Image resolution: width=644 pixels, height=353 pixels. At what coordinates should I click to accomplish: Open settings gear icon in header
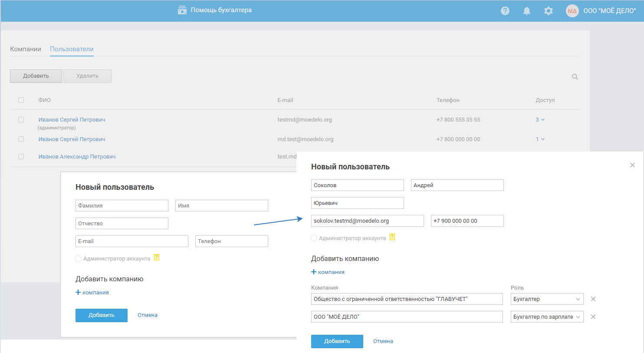coord(548,11)
